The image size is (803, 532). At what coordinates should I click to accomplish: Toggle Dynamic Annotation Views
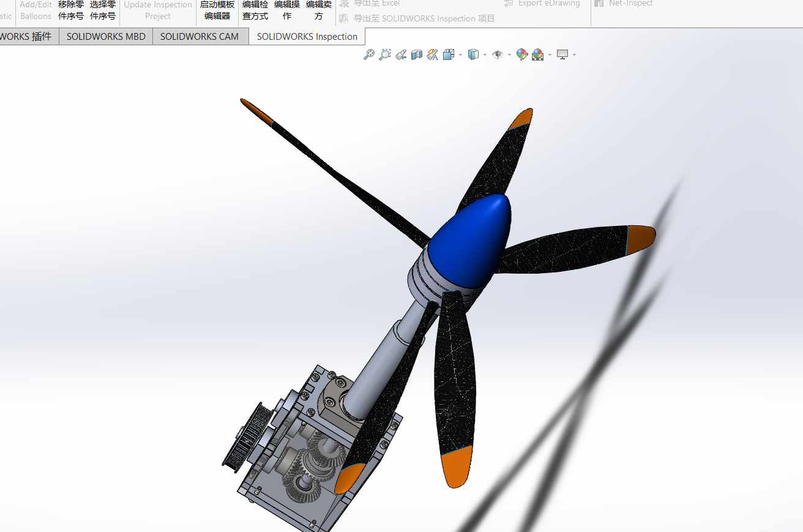point(433,54)
